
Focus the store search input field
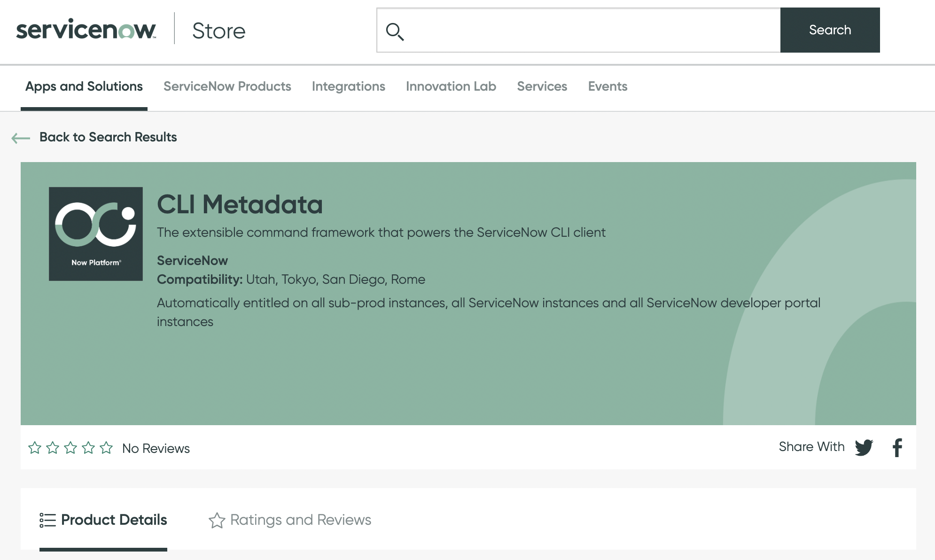[592, 30]
